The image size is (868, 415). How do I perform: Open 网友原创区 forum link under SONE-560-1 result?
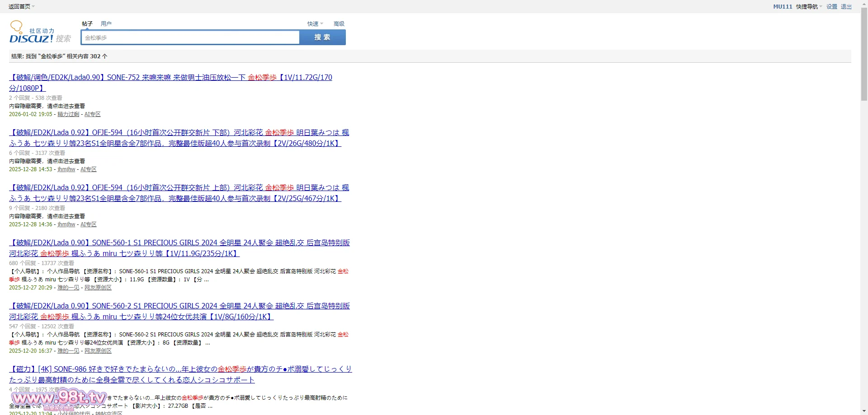click(98, 288)
